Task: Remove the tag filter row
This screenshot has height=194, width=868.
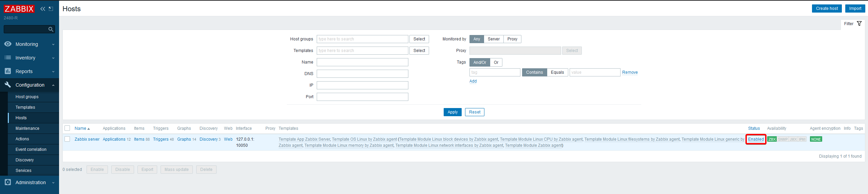Action: coord(630,72)
